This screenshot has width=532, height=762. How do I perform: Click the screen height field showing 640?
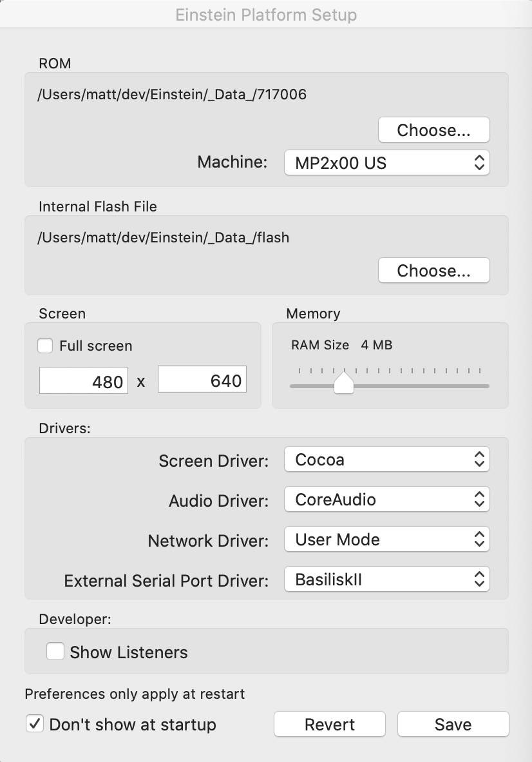[202, 380]
